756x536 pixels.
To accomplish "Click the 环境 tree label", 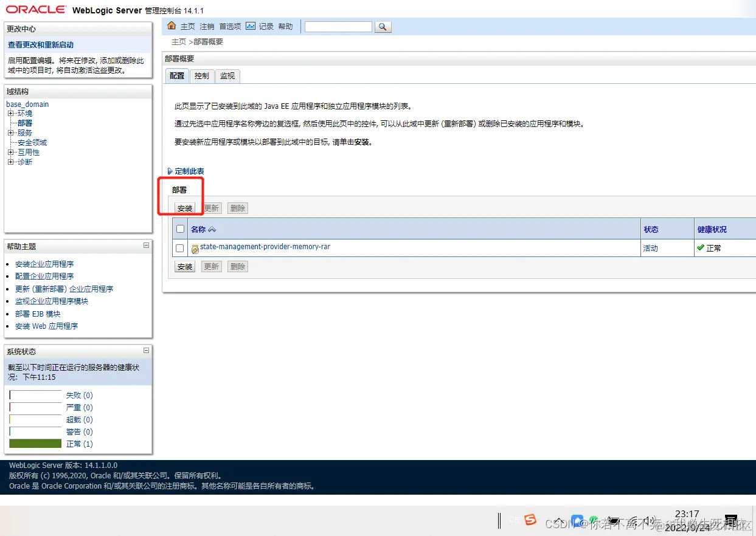I will click(x=25, y=114).
